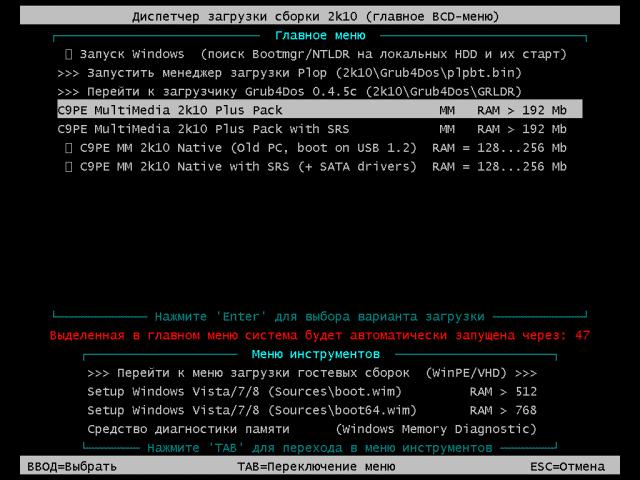
Task: Open 'Перейти к меню загрузки гостевых сборок' entry
Action: click(x=312, y=373)
